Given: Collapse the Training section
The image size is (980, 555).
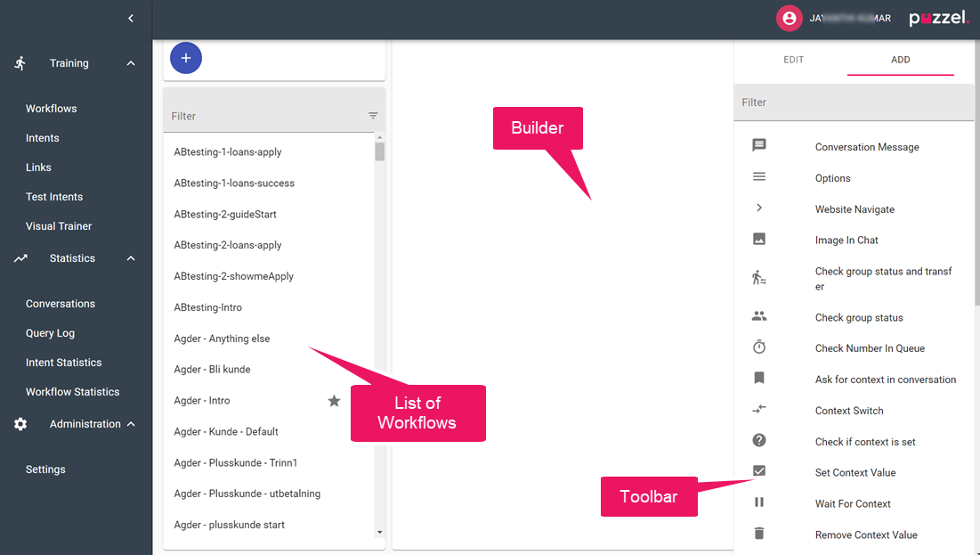Looking at the screenshot, I should point(131,63).
